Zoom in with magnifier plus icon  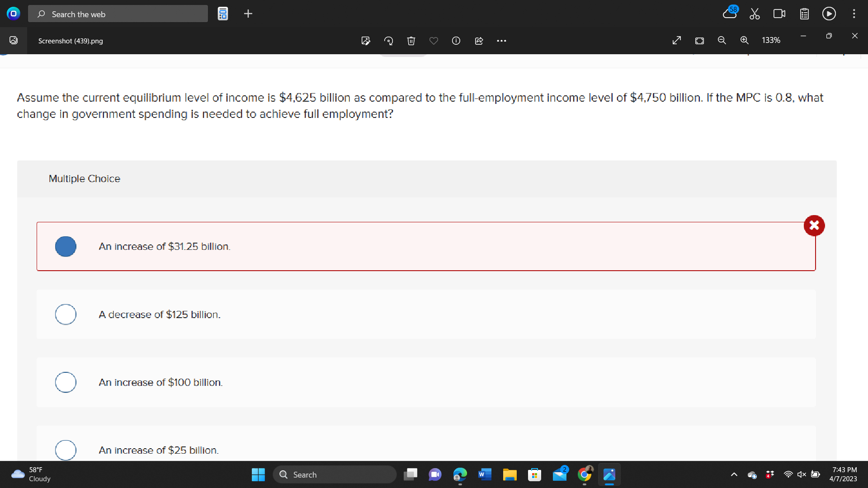(x=745, y=40)
